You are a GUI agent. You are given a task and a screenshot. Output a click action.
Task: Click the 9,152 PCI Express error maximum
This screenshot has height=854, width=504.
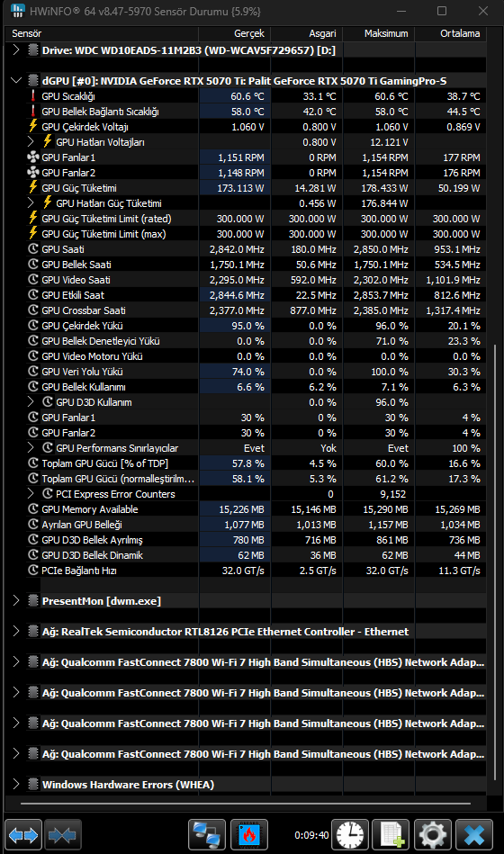click(394, 494)
